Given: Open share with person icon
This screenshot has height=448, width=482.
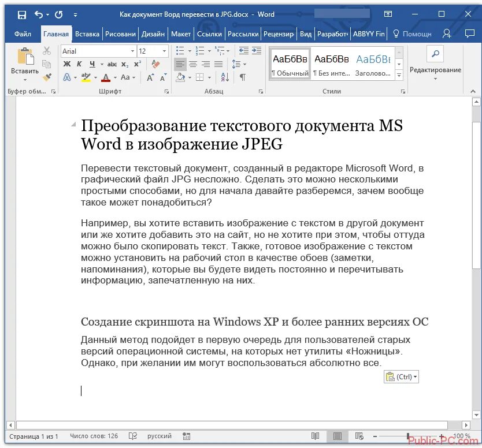Looking at the screenshot, I should pyautogui.click(x=446, y=33).
